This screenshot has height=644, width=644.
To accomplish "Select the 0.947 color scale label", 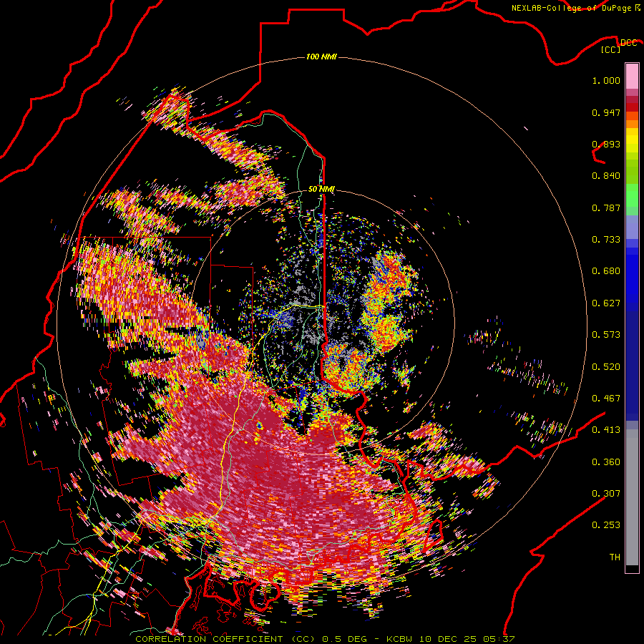I will pyautogui.click(x=606, y=112).
